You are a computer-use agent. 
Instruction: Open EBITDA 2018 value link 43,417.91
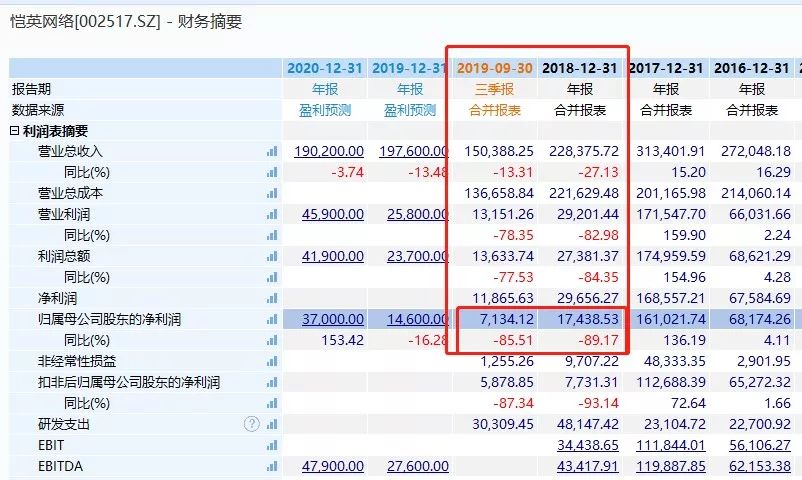pos(588,466)
